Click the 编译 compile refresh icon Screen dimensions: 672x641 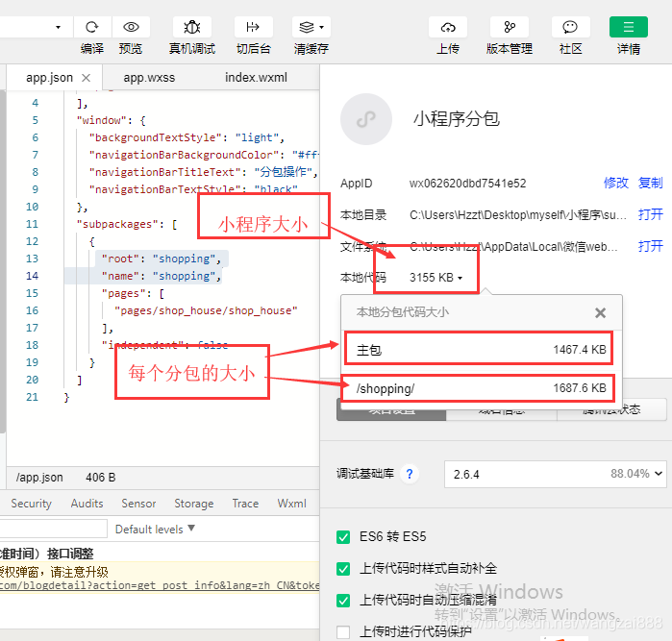pos(92,28)
